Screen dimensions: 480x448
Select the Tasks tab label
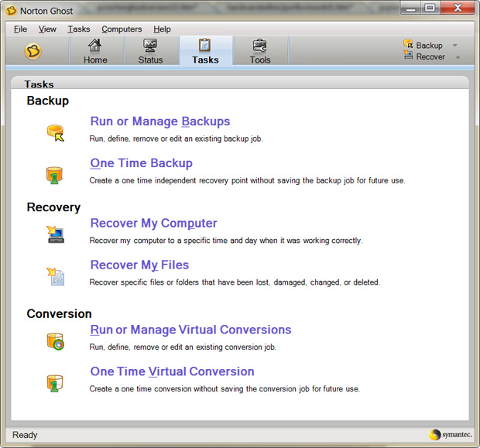pyautogui.click(x=205, y=60)
